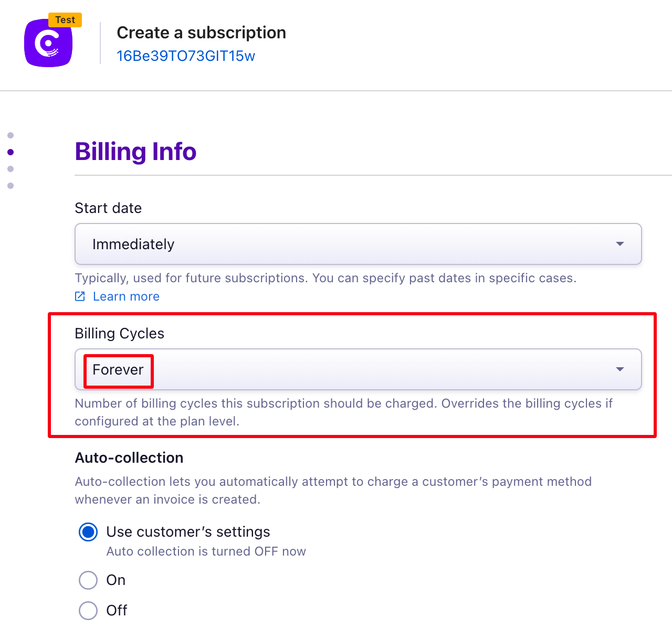Turn auto-collection On via radio button
Screen dimensions: 672x639
88,580
